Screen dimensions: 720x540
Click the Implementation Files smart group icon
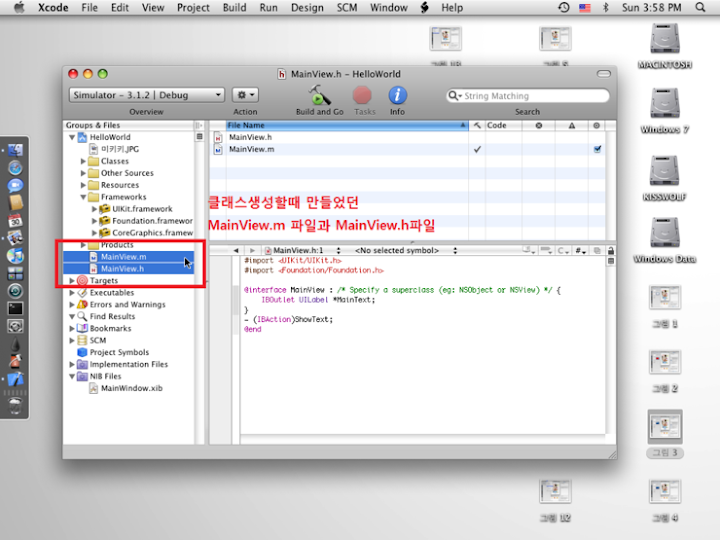click(82, 364)
